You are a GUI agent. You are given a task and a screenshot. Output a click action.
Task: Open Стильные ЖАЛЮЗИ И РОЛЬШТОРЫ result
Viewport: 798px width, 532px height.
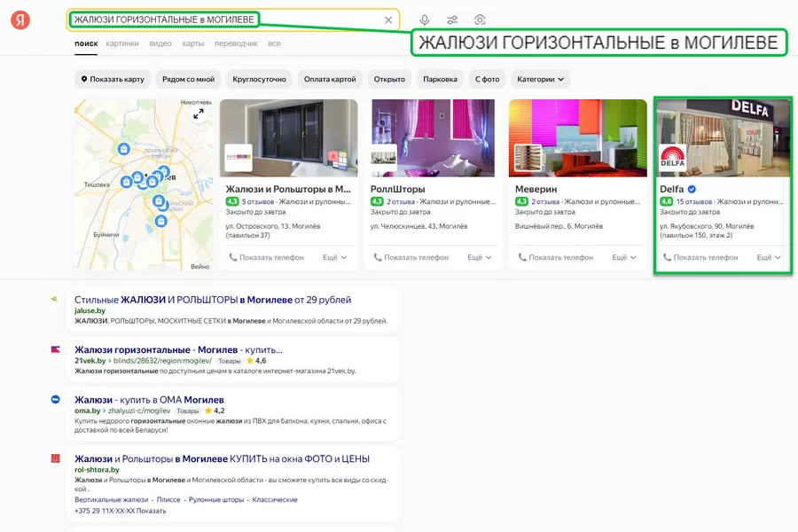213,300
